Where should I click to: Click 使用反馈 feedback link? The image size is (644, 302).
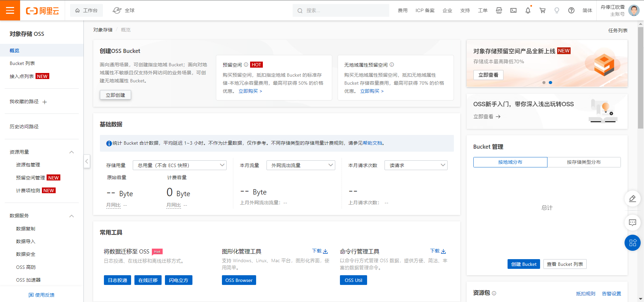[42, 295]
